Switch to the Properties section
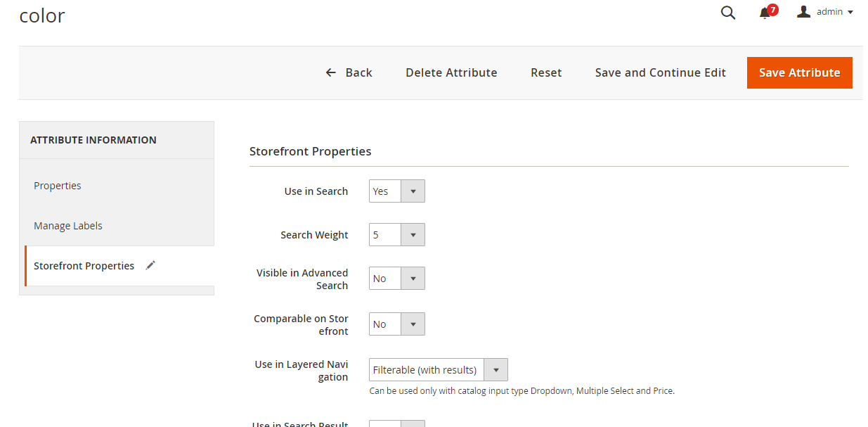Image resolution: width=868 pixels, height=427 pixels. pyautogui.click(x=57, y=185)
